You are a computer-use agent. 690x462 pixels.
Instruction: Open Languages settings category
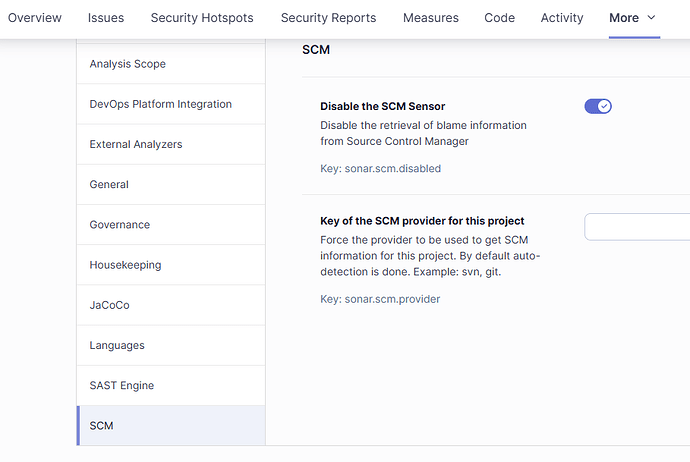point(171,345)
